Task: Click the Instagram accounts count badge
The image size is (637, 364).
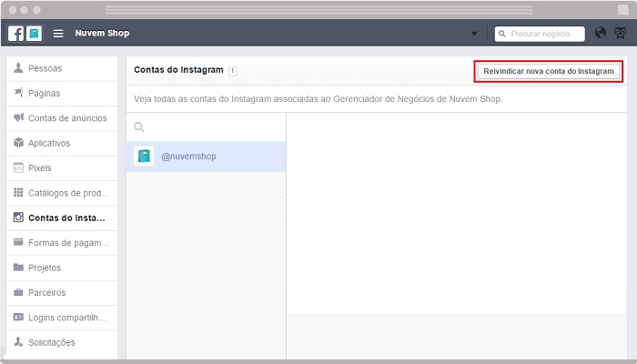Action: click(x=232, y=71)
